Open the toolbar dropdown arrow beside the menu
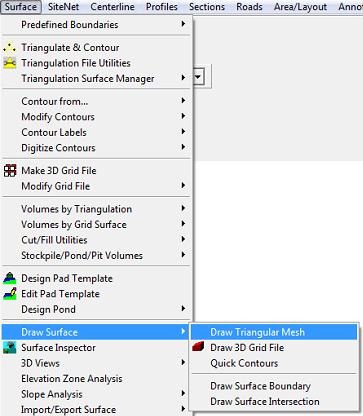Image resolution: width=363 pixels, height=416 pixels. pyautogui.click(x=198, y=77)
